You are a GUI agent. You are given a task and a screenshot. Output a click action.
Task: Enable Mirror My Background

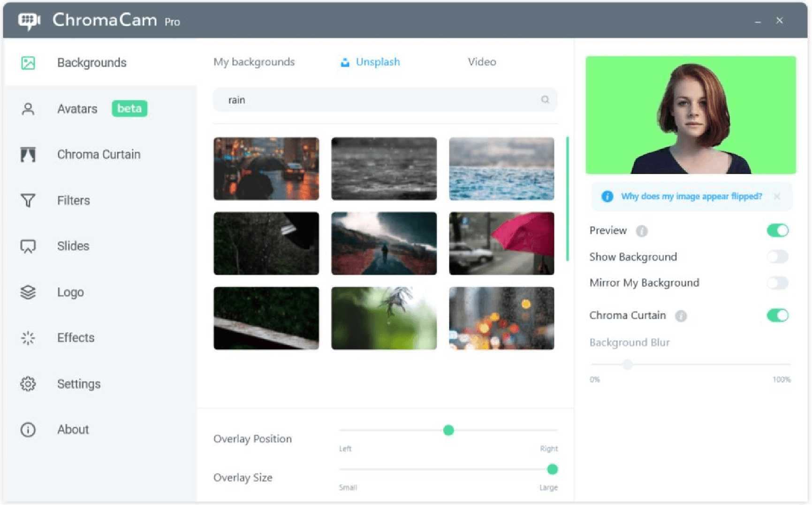click(777, 283)
